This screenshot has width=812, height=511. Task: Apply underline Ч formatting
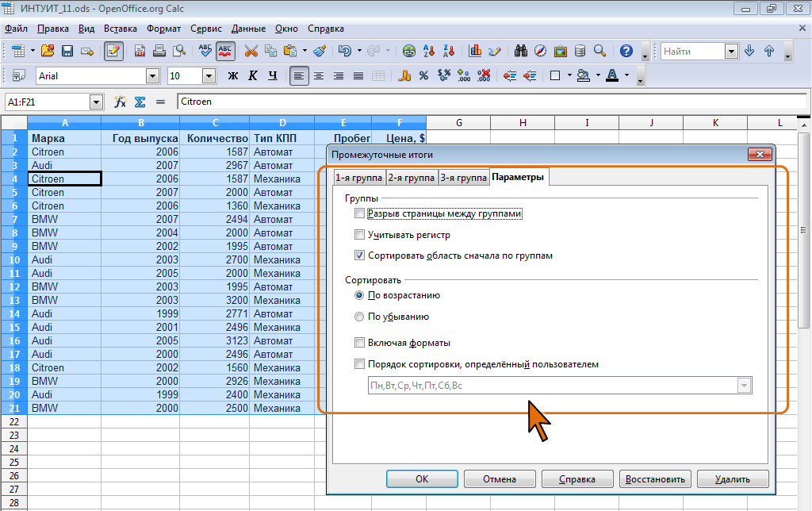click(273, 75)
